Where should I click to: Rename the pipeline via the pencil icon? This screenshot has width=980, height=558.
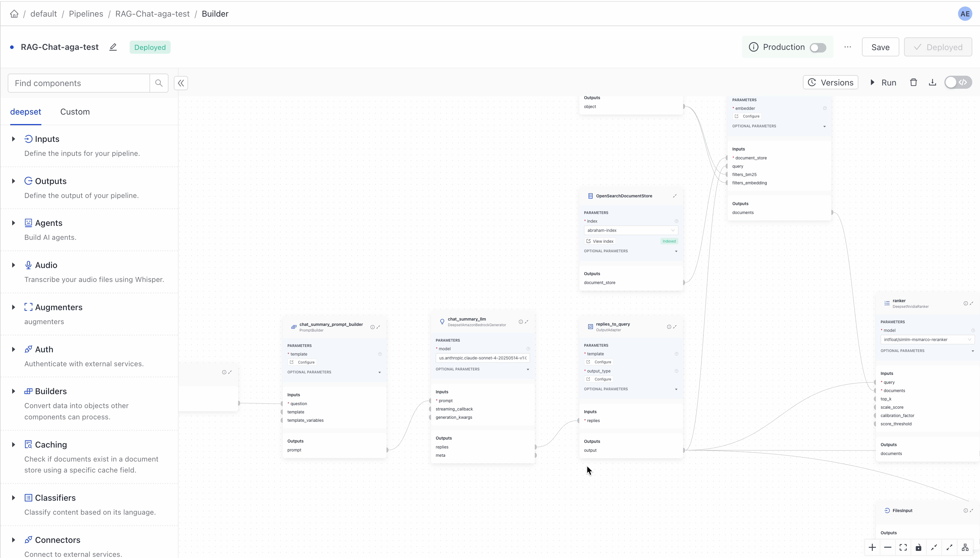pos(113,47)
